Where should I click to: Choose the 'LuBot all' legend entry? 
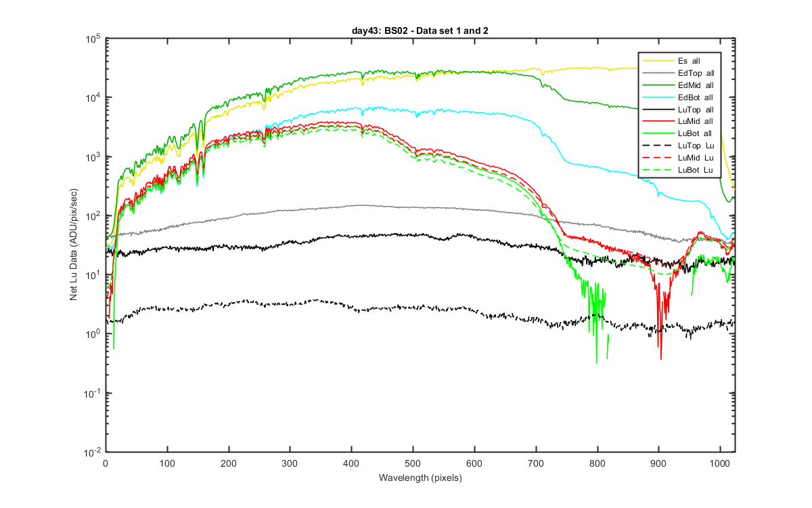(679, 134)
